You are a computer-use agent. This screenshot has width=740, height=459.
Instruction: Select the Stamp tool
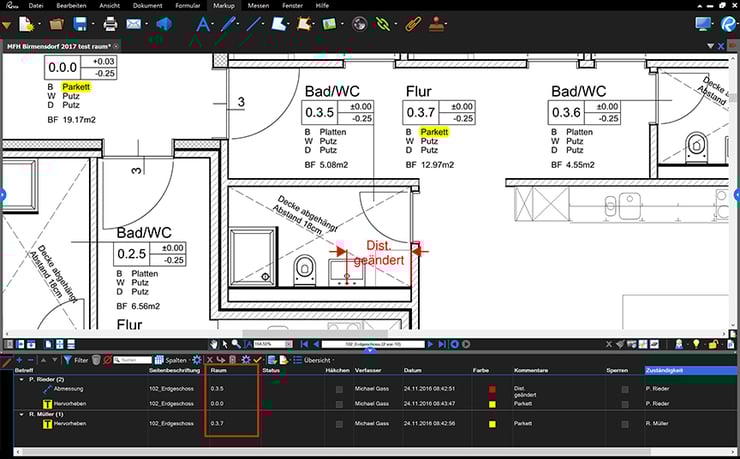(x=437, y=24)
